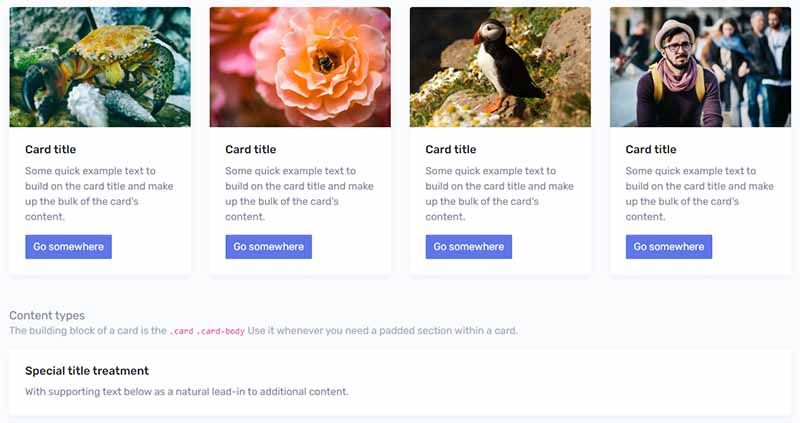800x423 pixels.
Task: Click the crab photo thumbnail
Action: (100, 67)
